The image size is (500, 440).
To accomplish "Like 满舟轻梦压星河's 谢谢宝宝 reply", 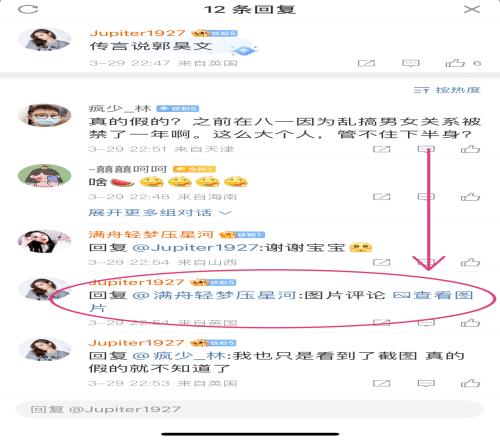I will pyautogui.click(x=470, y=262).
